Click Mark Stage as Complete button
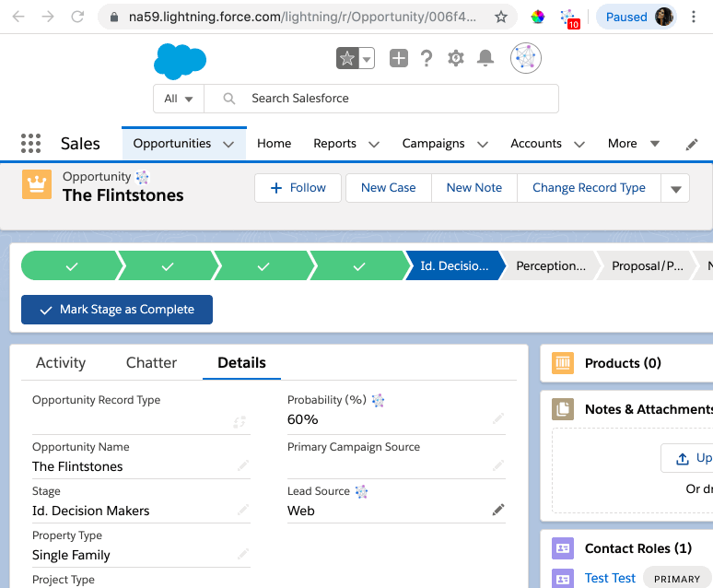 pos(117,310)
